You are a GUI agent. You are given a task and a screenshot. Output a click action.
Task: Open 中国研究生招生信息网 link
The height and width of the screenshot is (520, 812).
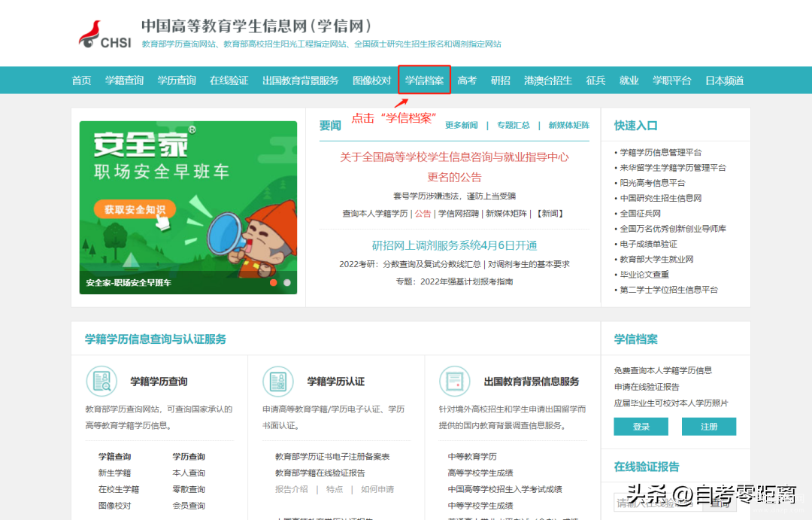(x=661, y=198)
